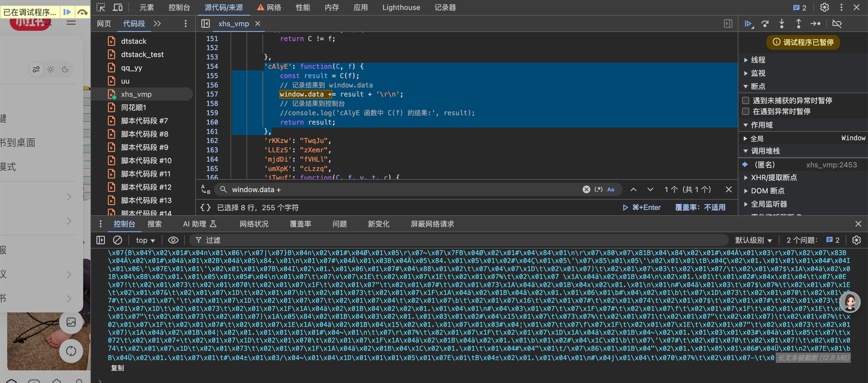868x383 pixels.
Task: Open the top context dropdown in console
Action: point(145,240)
